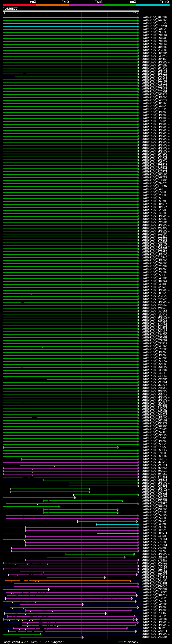
Task: Open the UniRef100_Q872T2 hit
Action: [154, 86]
